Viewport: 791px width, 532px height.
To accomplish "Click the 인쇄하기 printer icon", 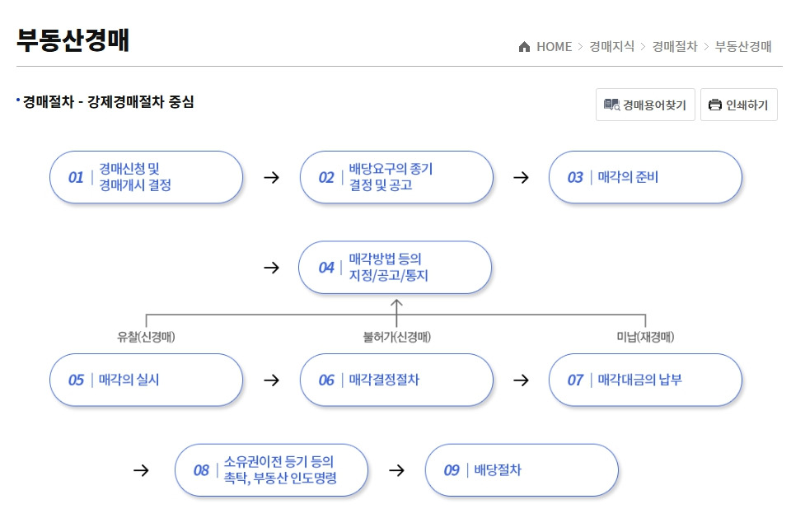I will [x=714, y=105].
